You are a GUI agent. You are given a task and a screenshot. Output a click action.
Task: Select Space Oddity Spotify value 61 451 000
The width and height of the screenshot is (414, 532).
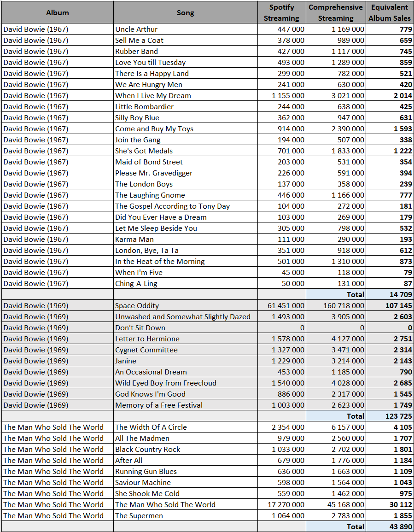tap(282, 306)
